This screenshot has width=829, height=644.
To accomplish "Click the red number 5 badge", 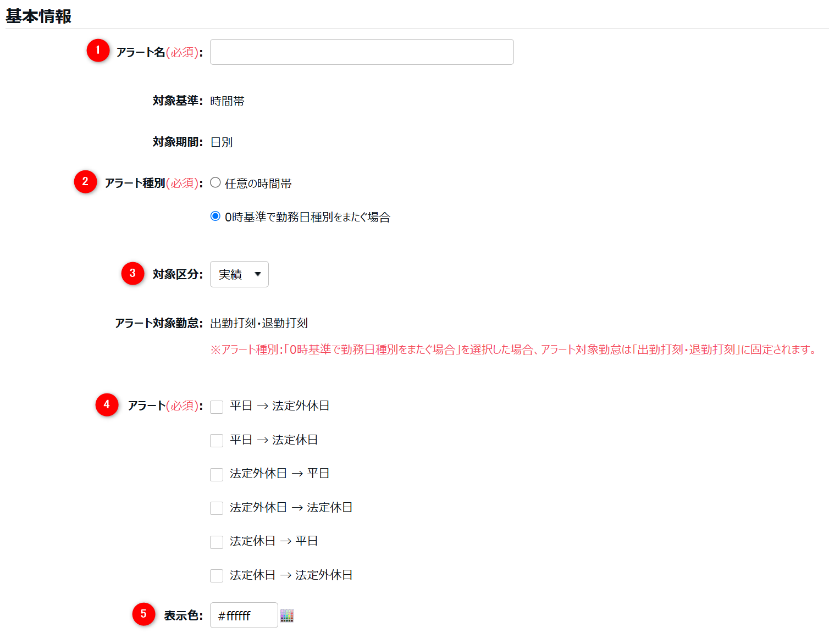I will tap(143, 614).
